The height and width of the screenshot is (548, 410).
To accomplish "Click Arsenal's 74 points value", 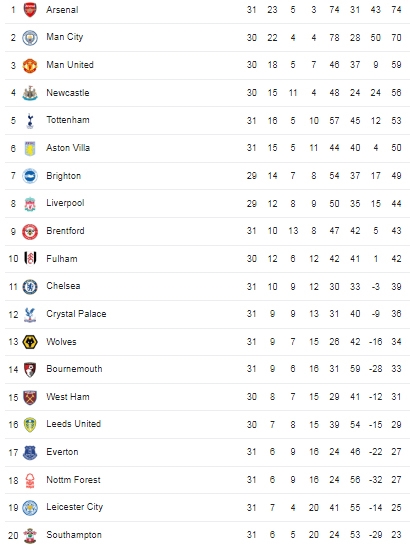I will pyautogui.click(x=396, y=10).
